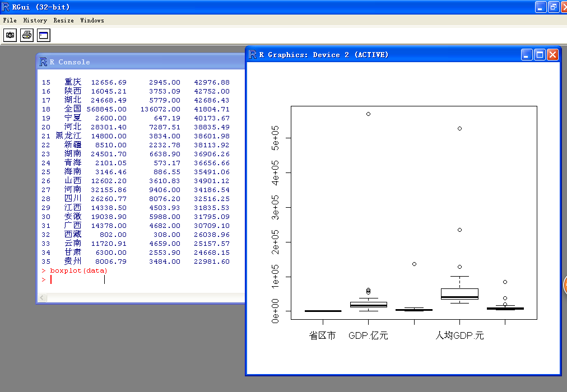
Task: Restore down the main RGui window
Action: (553, 7)
